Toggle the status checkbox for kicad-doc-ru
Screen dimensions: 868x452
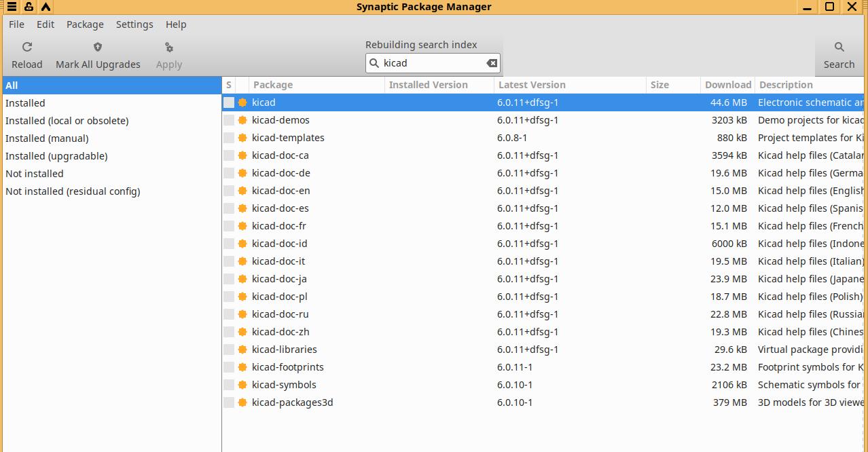click(x=229, y=314)
